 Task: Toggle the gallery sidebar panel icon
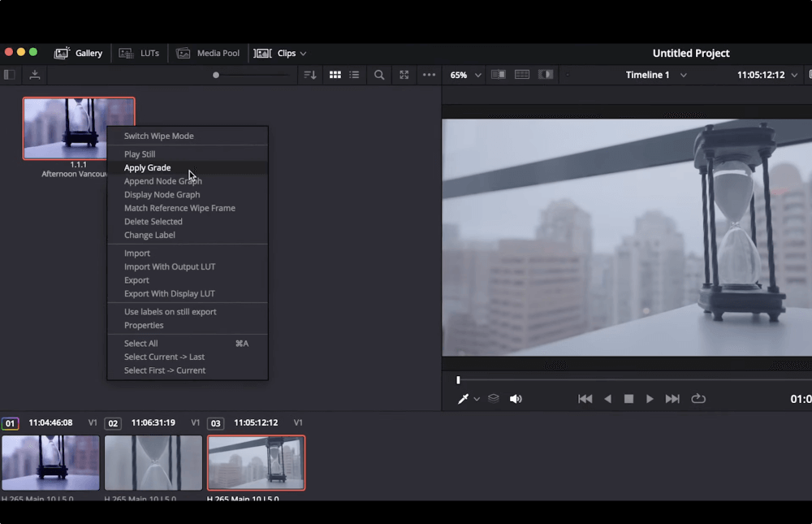(9, 75)
